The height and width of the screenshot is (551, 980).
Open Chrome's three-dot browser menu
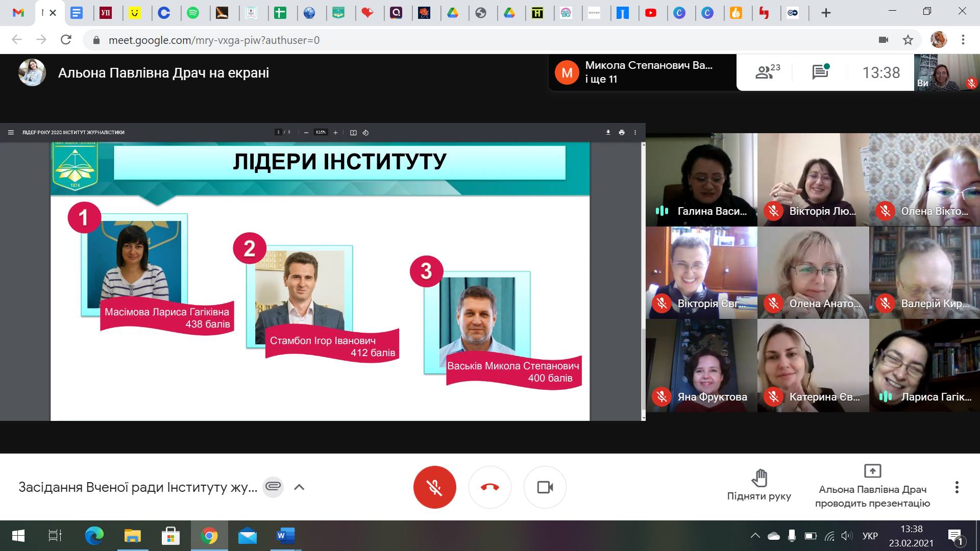click(x=963, y=40)
